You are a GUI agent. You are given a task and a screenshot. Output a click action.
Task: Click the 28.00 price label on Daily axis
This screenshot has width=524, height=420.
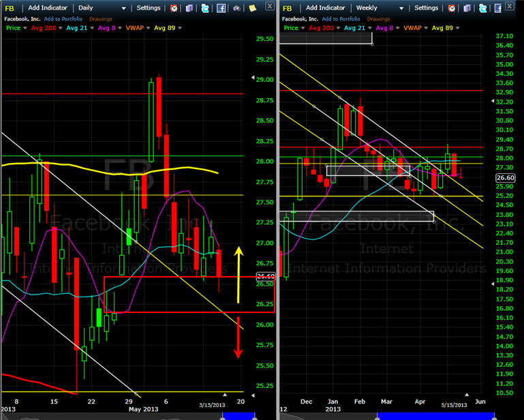click(264, 162)
